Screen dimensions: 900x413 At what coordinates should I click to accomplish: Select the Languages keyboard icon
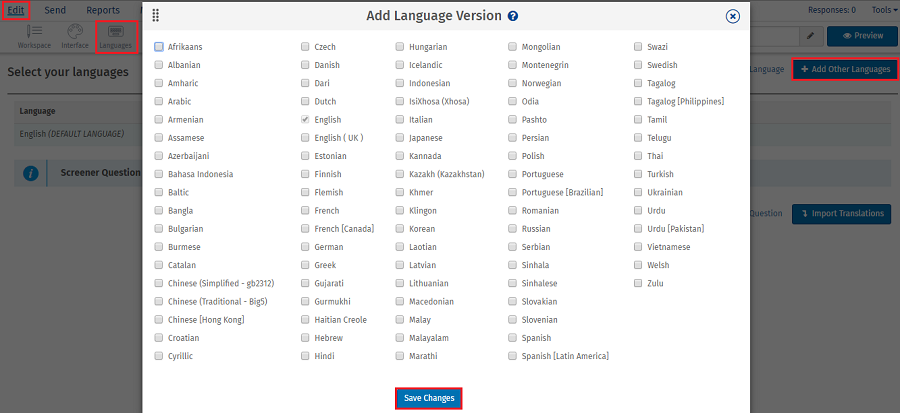click(x=115, y=32)
